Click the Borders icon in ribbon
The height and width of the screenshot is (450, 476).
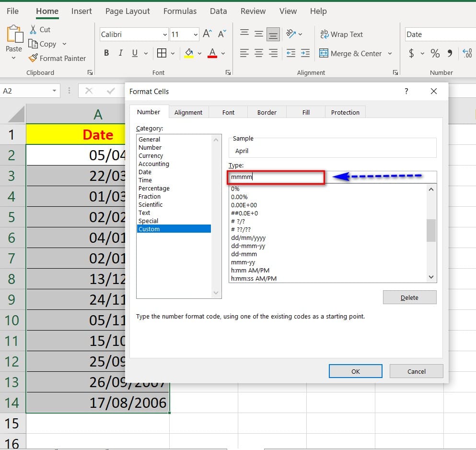click(162, 53)
